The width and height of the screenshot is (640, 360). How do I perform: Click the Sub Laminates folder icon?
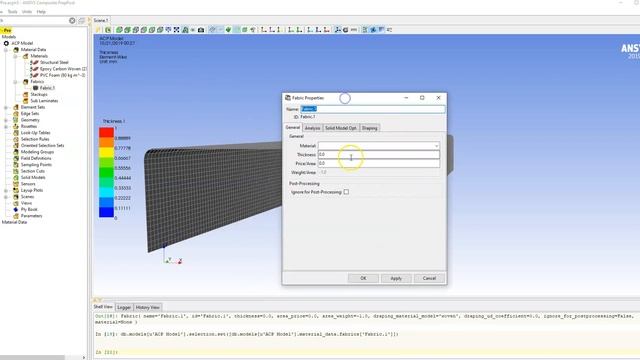tap(25, 101)
